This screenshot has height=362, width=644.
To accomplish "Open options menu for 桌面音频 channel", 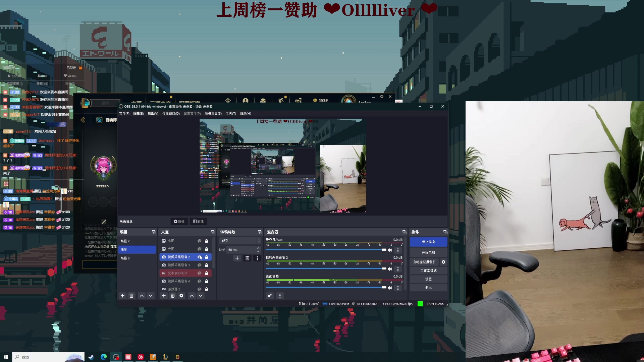I will point(398,288).
